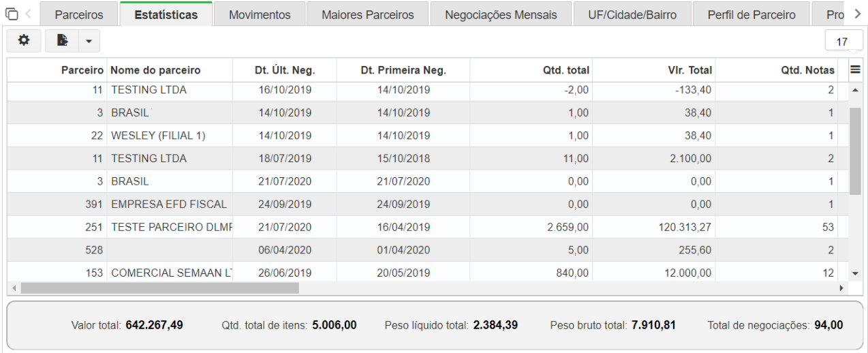This screenshot has width=868, height=353.
Task: Click the vertical scrollbar up arrow
Action: (x=856, y=90)
